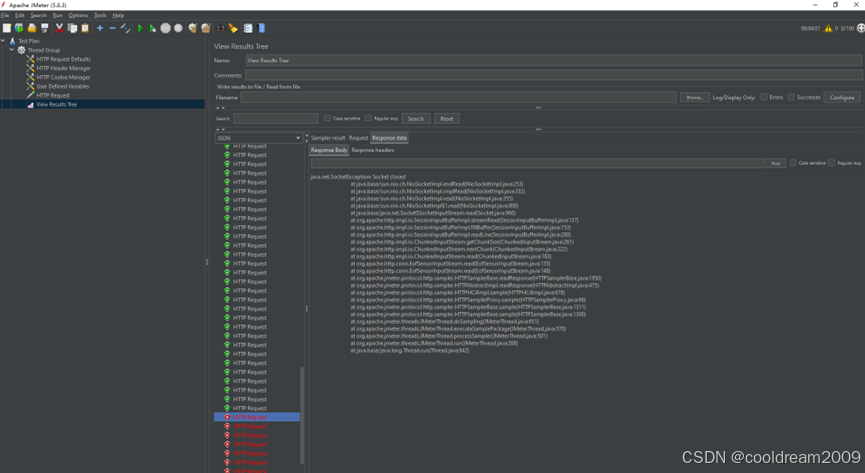Viewport: 865px width, 473px height.
Task: Click the yellow warning triangle log icon
Action: coord(828,28)
